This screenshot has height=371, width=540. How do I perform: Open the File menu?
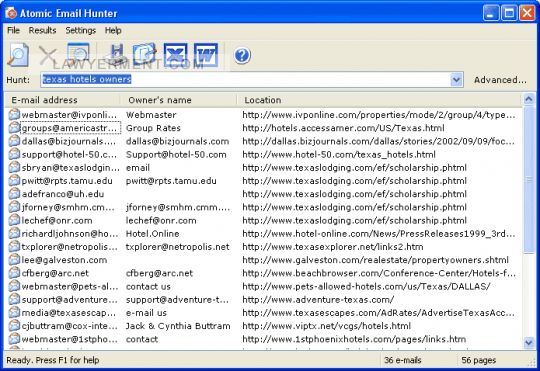click(13, 30)
